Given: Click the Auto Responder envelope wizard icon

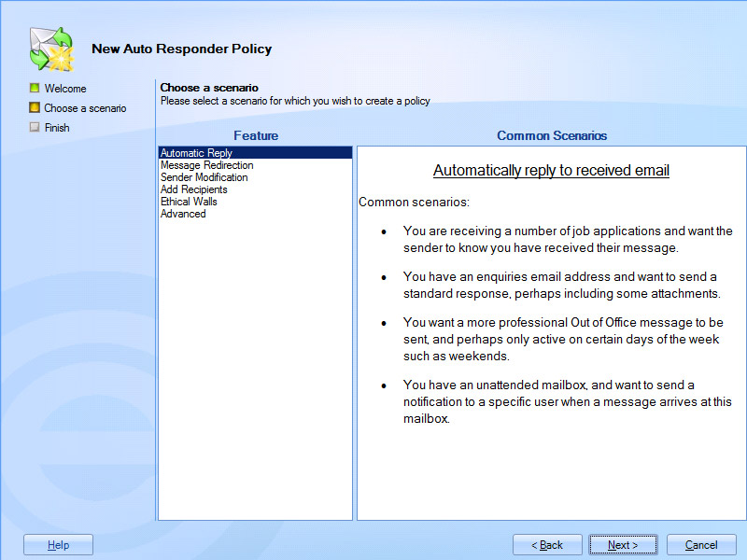Looking at the screenshot, I should click(51, 49).
